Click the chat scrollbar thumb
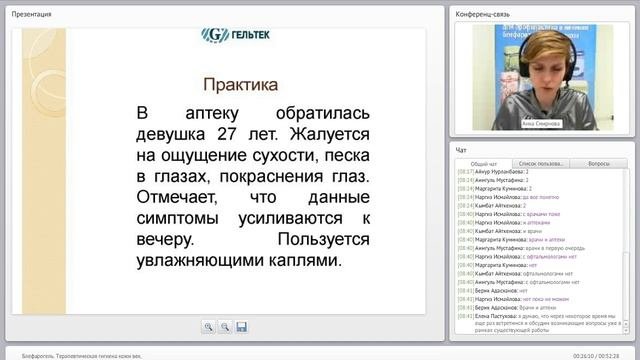Screen dimensions: 640x360 (x=627, y=286)
